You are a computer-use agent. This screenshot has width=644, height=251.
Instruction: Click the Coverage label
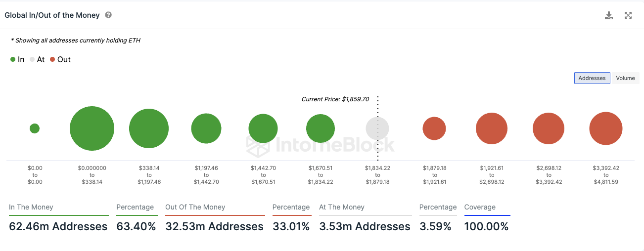tap(480, 207)
